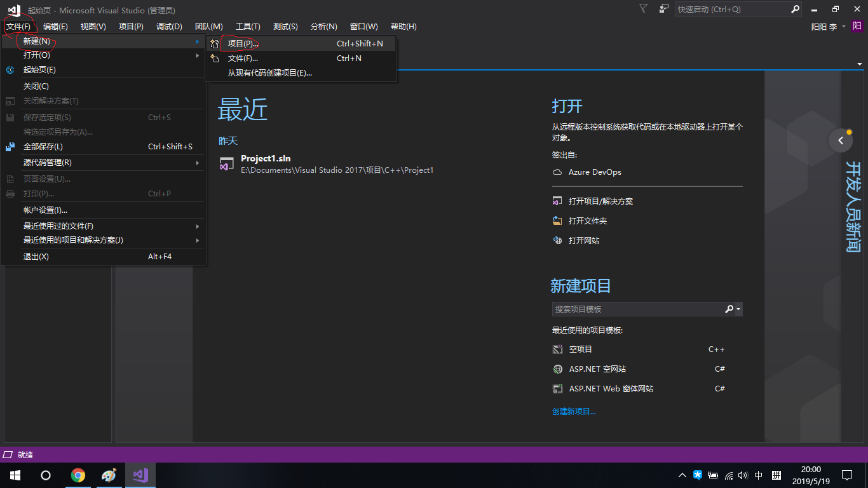The height and width of the screenshot is (488, 868).
Task: Click the send feedback icon in the title bar
Action: [663, 8]
